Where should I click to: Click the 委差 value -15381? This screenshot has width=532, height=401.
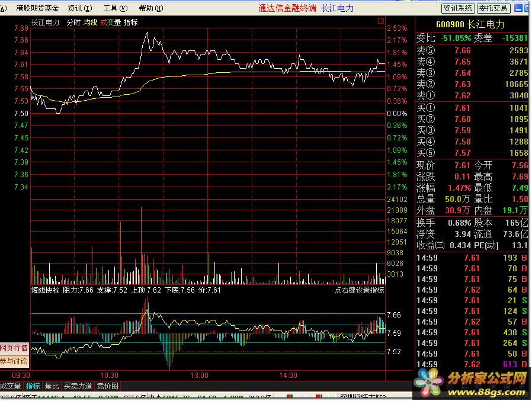(x=515, y=38)
